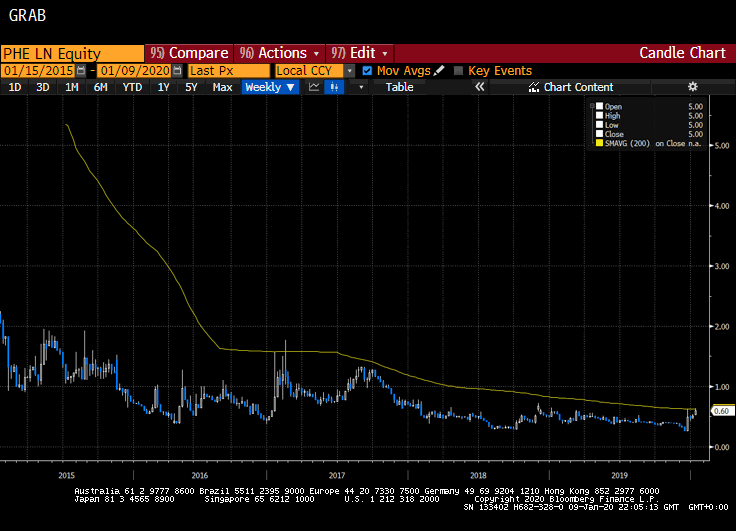Screen dimensions: 736x531
Task: Toggle the Mov Avgs checkbox
Action: click(367, 71)
